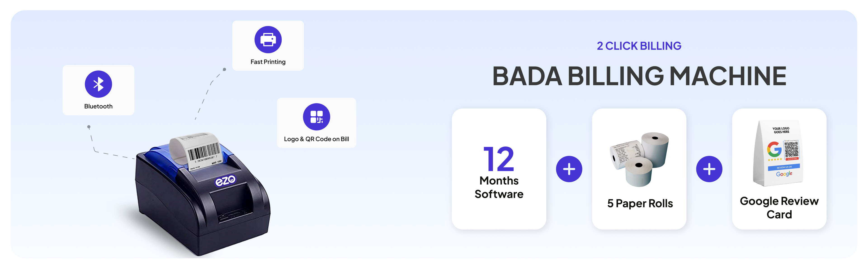The image size is (868, 269).
Task: Click the Fast Printing printer icon
Action: pyautogui.click(x=268, y=39)
